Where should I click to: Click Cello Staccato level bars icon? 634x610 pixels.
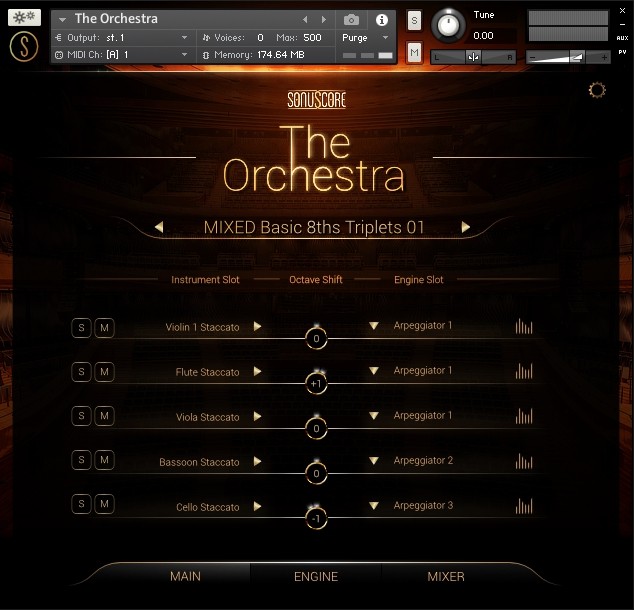[x=524, y=506]
